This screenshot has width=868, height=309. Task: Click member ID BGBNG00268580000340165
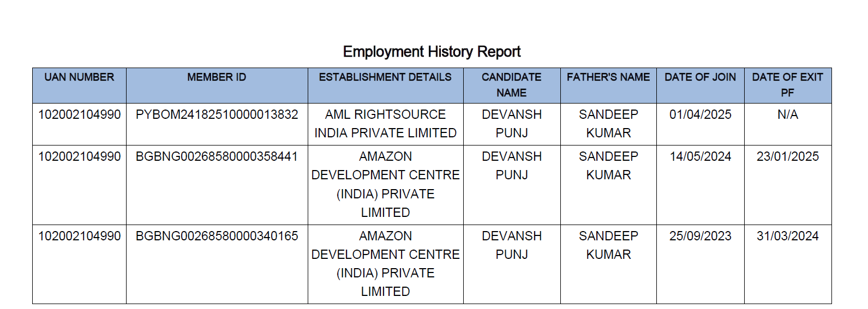[x=217, y=236]
